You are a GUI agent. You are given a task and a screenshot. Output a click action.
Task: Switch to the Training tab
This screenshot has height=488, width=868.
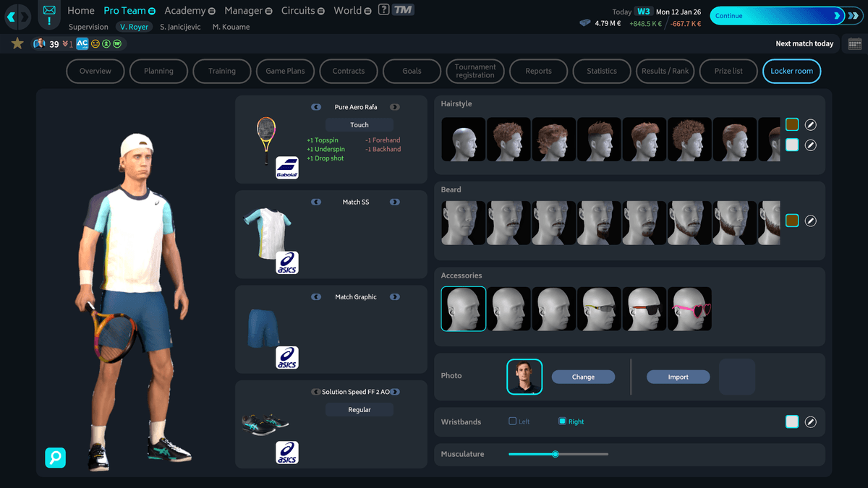pyautogui.click(x=222, y=71)
